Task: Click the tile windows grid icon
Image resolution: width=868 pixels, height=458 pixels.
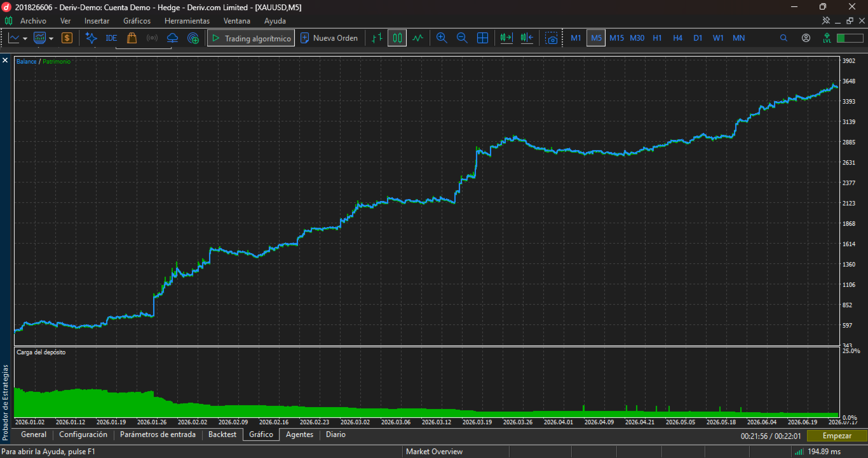Action: (x=482, y=38)
